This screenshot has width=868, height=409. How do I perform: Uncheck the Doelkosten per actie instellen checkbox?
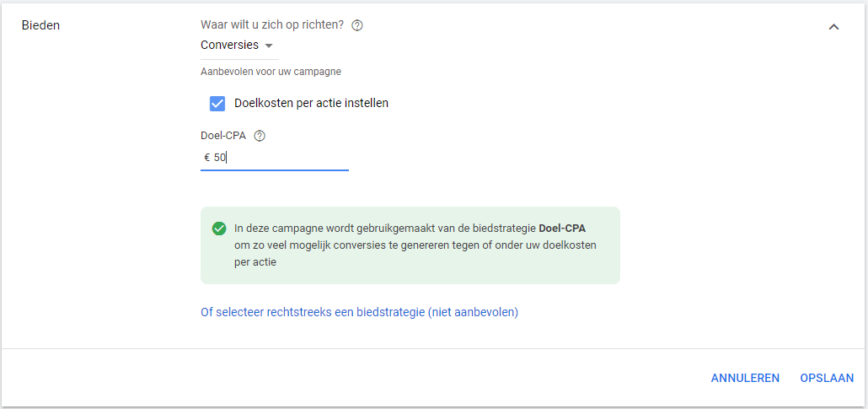tap(217, 103)
